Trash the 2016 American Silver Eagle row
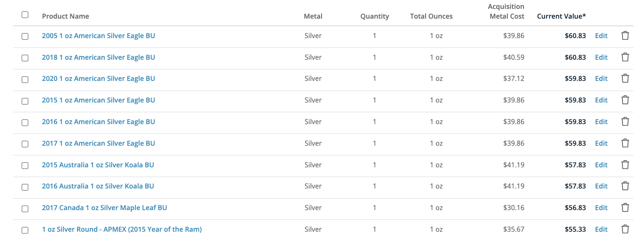 click(625, 122)
